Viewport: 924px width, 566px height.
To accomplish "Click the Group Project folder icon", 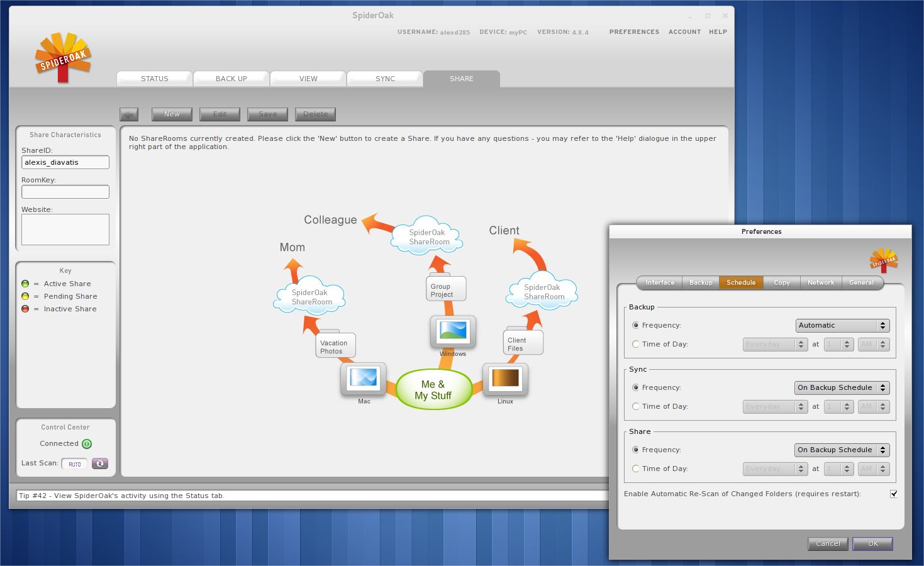I will click(x=445, y=287).
